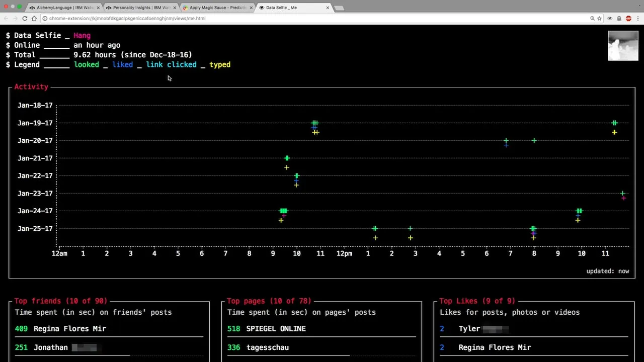Select Regina Flores Mir in Top friends

(69, 329)
